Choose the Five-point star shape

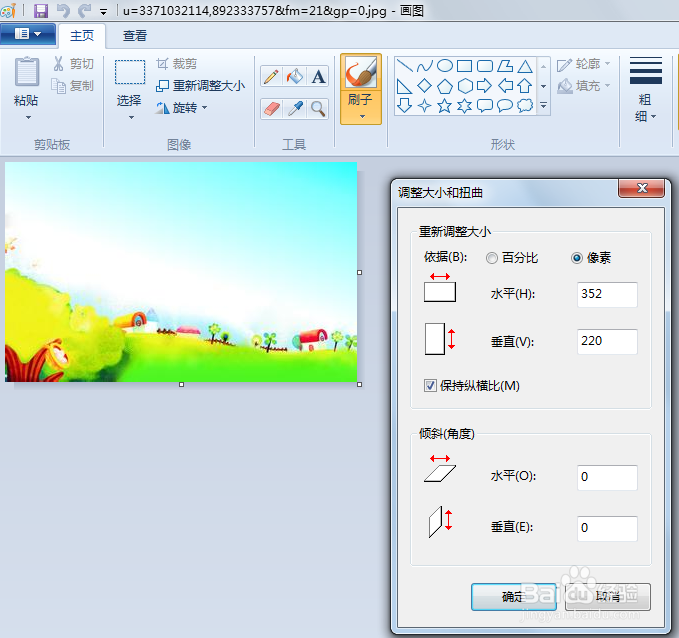coord(445,106)
